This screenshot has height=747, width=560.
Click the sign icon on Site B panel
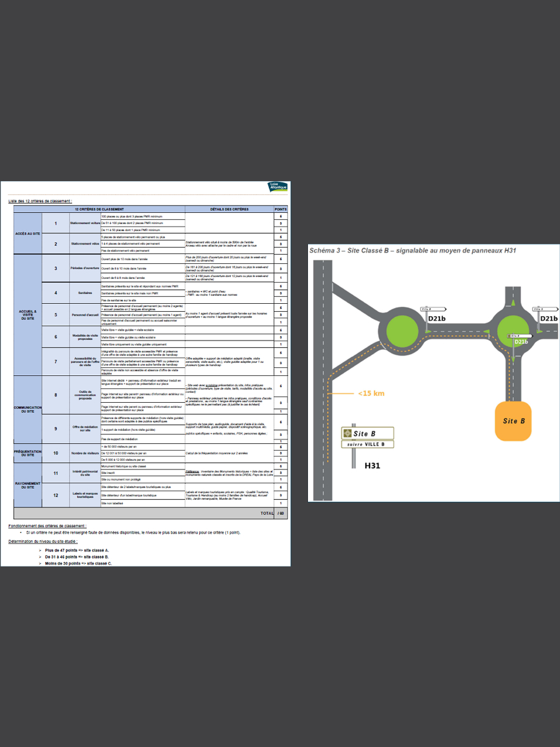coord(347,433)
